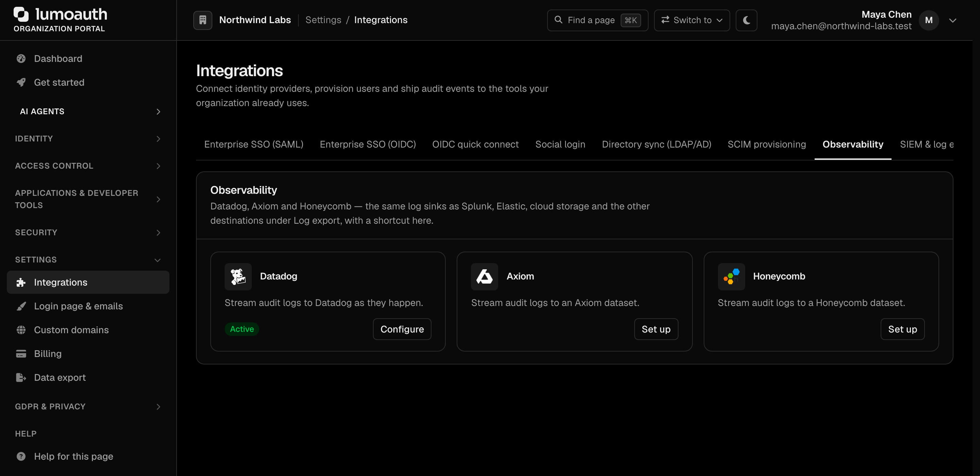980x476 pixels.
Task: Click the M user avatar
Action: [929, 20]
